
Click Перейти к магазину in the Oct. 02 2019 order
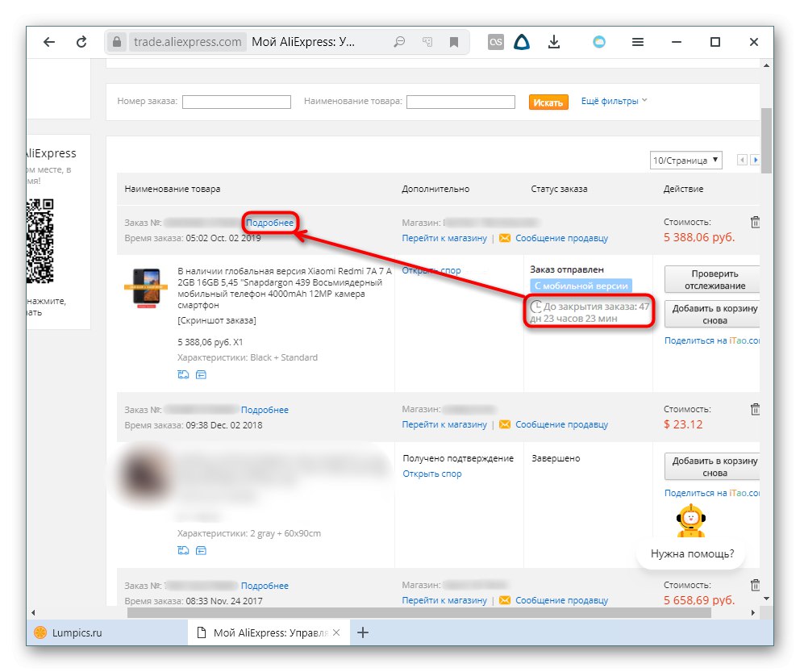coord(444,238)
